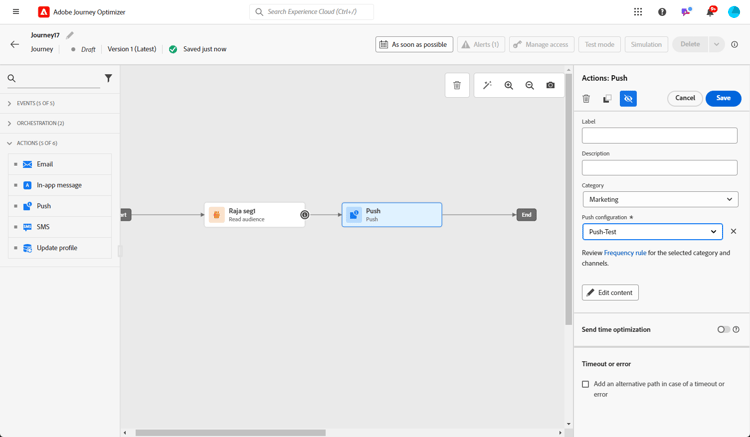Click the Adobe logo icon
Image resolution: width=750 pixels, height=437 pixels.
pyautogui.click(x=44, y=12)
